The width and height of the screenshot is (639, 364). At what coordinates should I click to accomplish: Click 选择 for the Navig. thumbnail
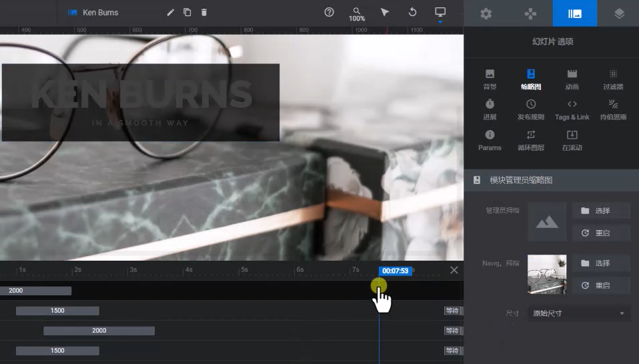click(601, 263)
